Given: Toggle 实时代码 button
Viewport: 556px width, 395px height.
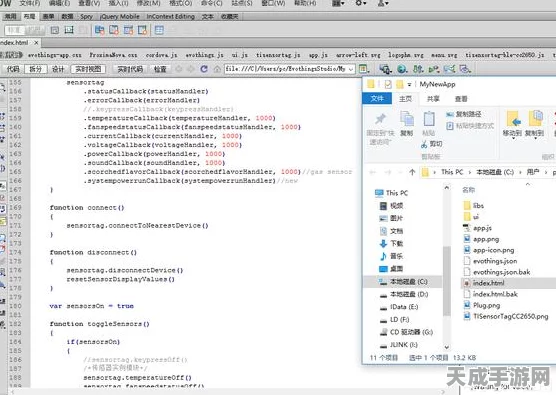Looking at the screenshot, I should (130, 69).
